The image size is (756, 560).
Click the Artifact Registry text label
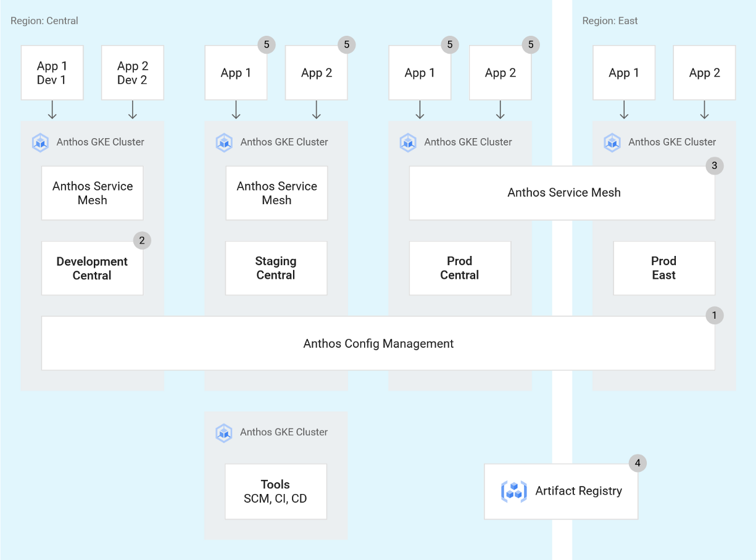tap(579, 492)
